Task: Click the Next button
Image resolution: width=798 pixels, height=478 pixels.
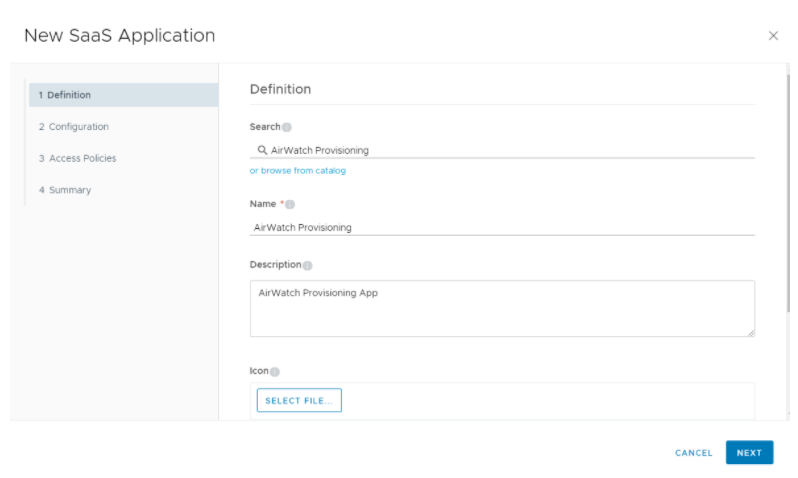Action: pos(749,453)
